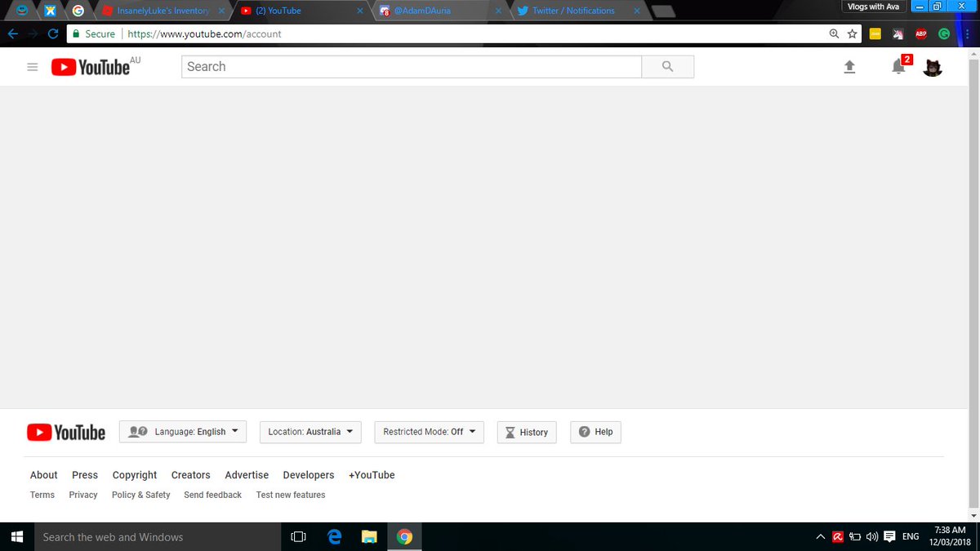
Task: Select the pinned blue X tab
Action: pos(51,11)
